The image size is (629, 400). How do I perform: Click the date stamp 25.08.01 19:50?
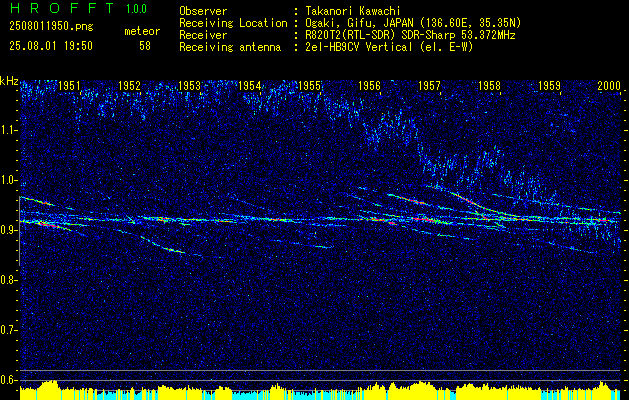point(51,46)
